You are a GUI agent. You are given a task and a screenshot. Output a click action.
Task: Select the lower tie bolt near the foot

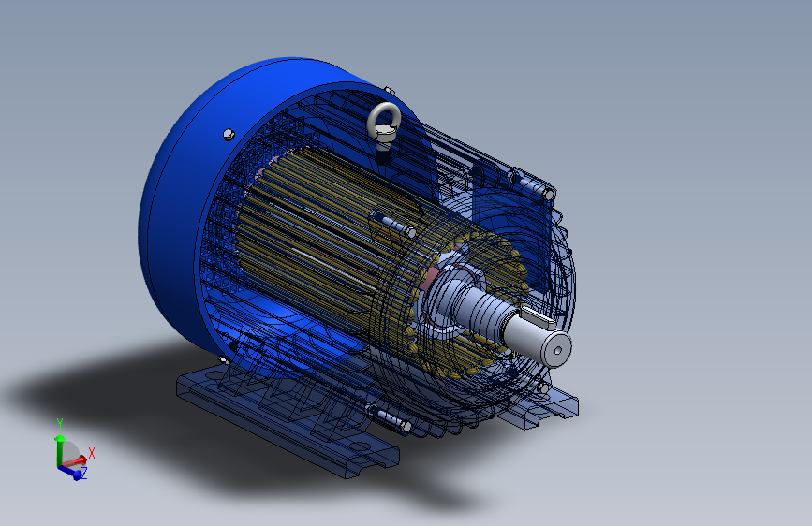(x=390, y=417)
